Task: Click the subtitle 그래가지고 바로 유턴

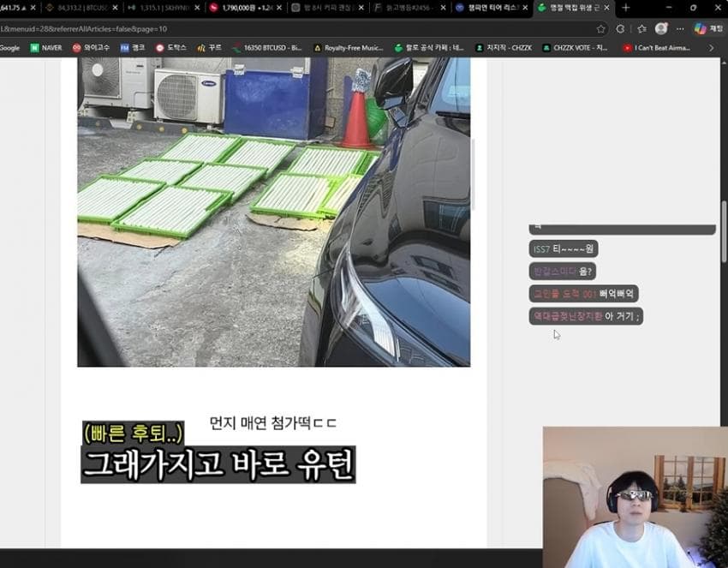Action: pos(218,464)
